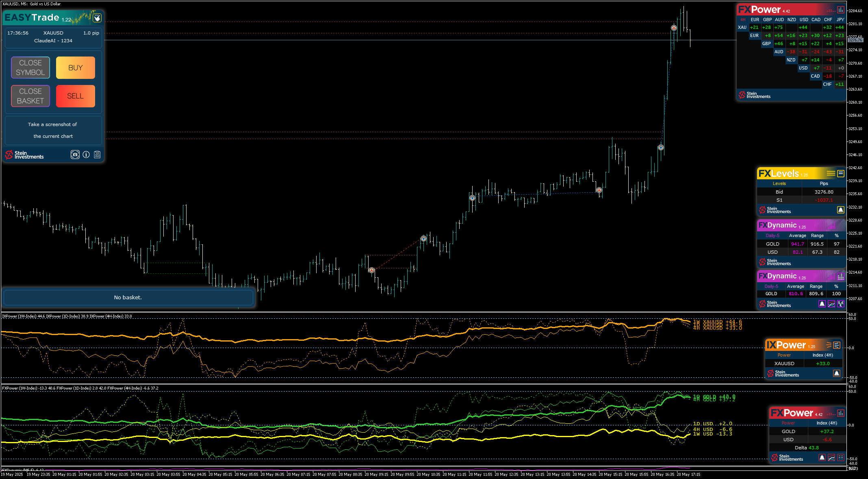Click the Daily-5 label in upper FXDynamic
The height and width of the screenshot is (479, 868).
click(773, 235)
